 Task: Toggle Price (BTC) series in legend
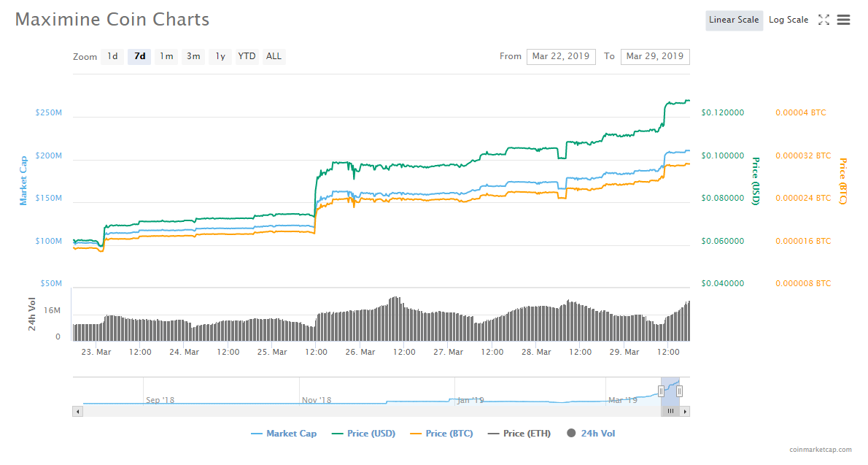coord(442,434)
